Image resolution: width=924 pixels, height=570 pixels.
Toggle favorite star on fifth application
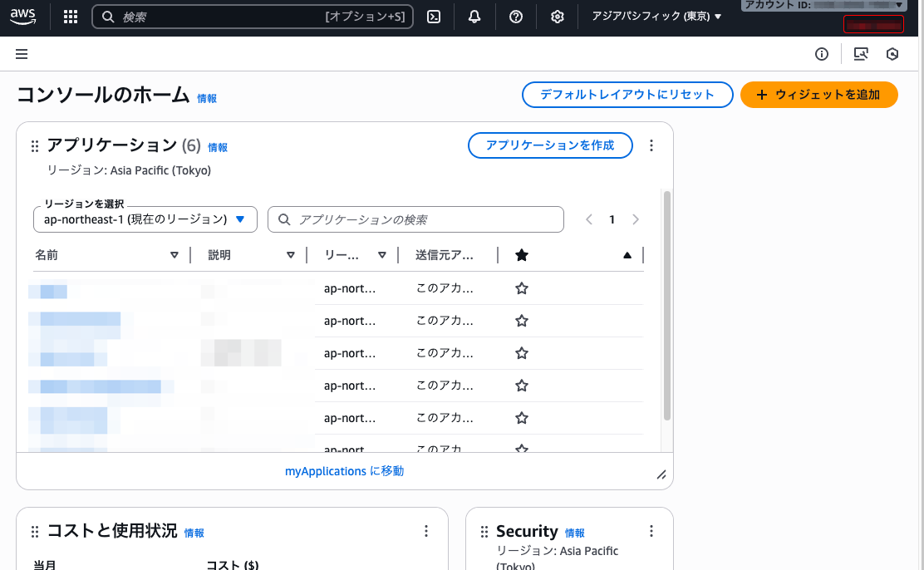click(522, 418)
